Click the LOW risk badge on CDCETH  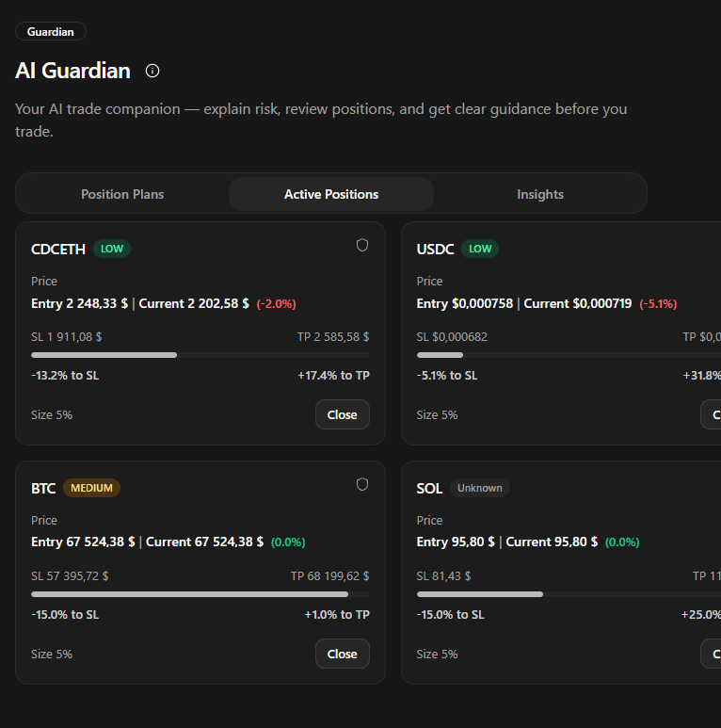pos(112,249)
